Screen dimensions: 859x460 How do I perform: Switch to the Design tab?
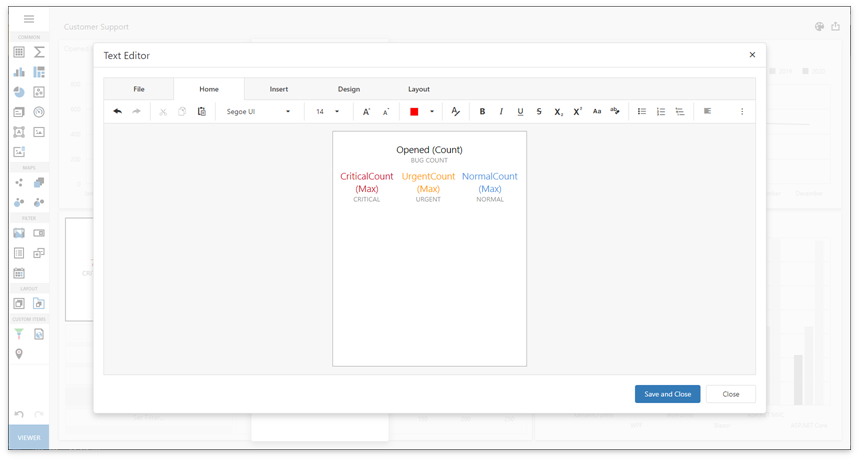(349, 89)
